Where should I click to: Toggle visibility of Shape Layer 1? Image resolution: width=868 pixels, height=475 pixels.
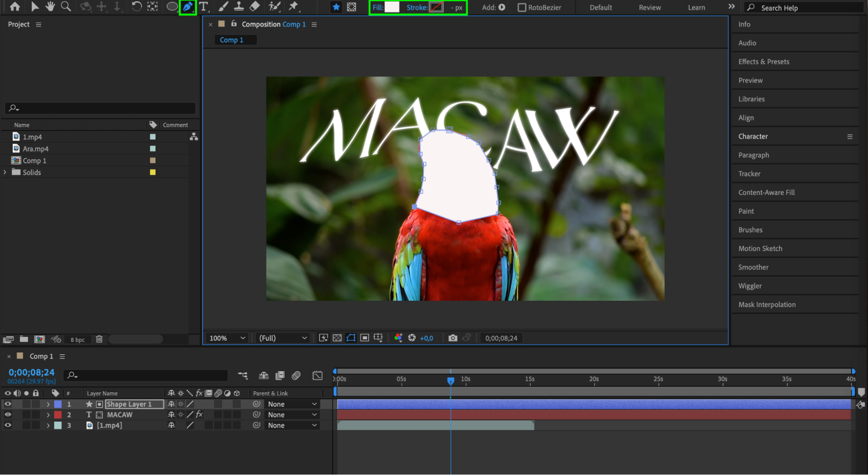coord(8,404)
